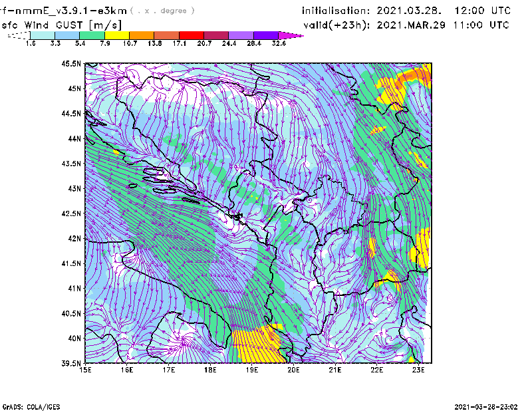The width and height of the screenshot is (532, 411).
Task: Select the red swatch in the color bar
Action: point(192,35)
